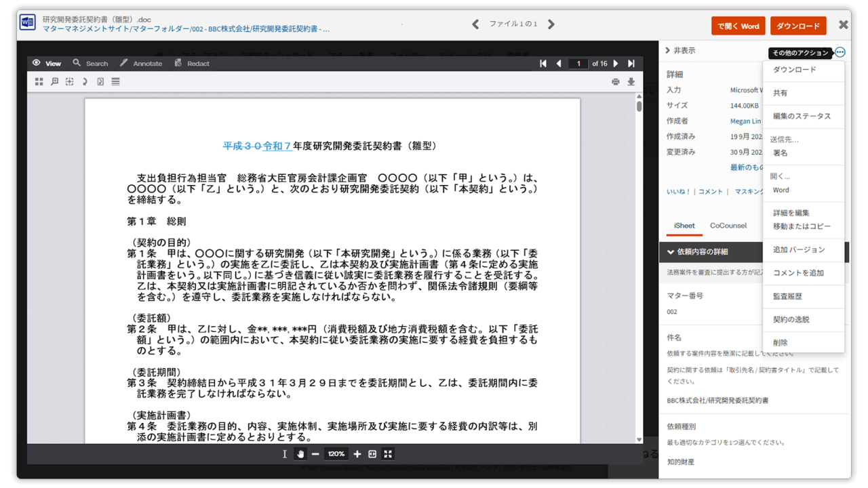Switch to the CoCounsel tab
The width and height of the screenshot is (868, 488).
pyautogui.click(x=728, y=226)
